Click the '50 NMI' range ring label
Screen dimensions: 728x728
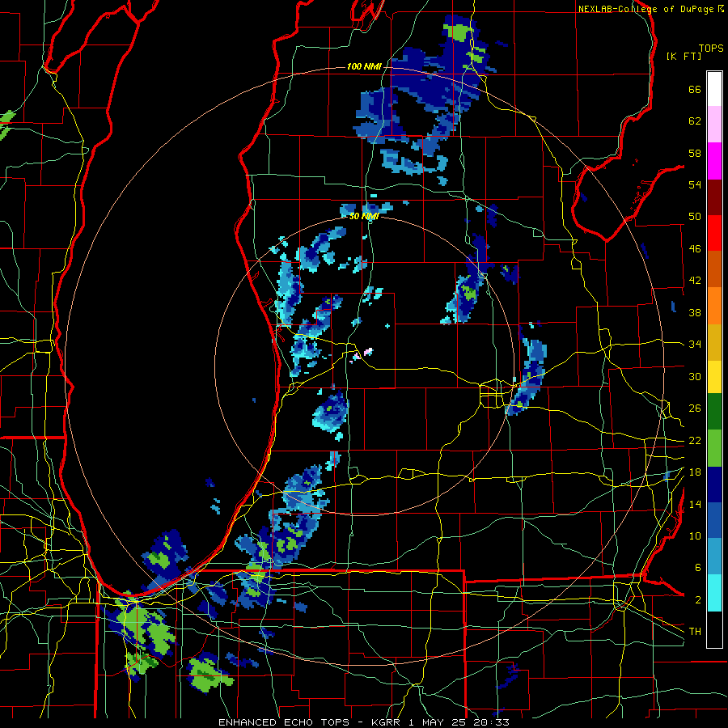(364, 216)
